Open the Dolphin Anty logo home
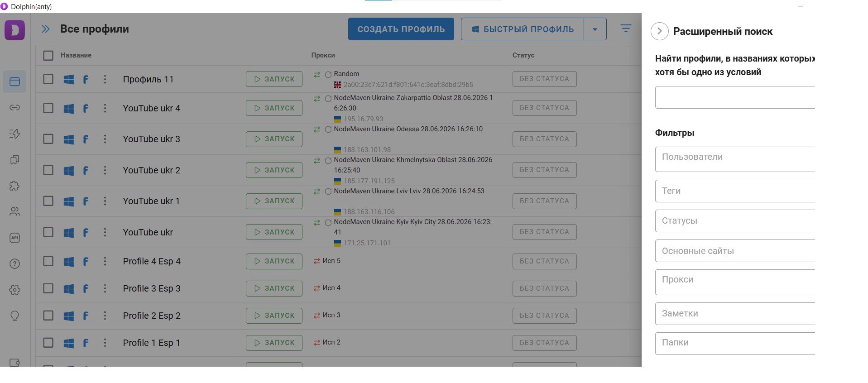The height and width of the screenshot is (383, 868). point(14,30)
